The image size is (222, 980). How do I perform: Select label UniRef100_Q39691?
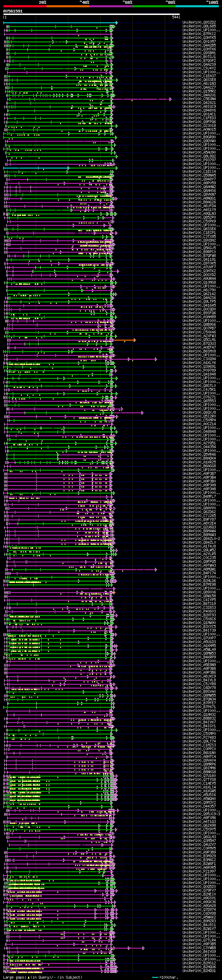coord(199,366)
